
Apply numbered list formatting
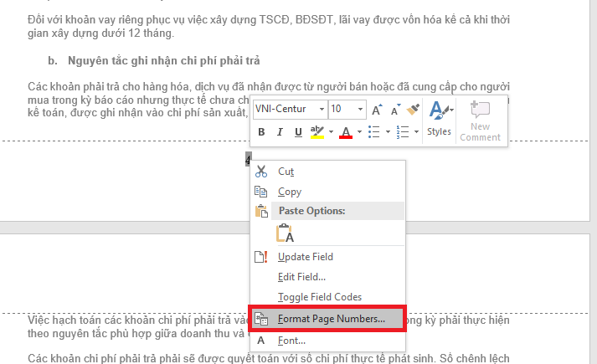pyautogui.click(x=403, y=132)
